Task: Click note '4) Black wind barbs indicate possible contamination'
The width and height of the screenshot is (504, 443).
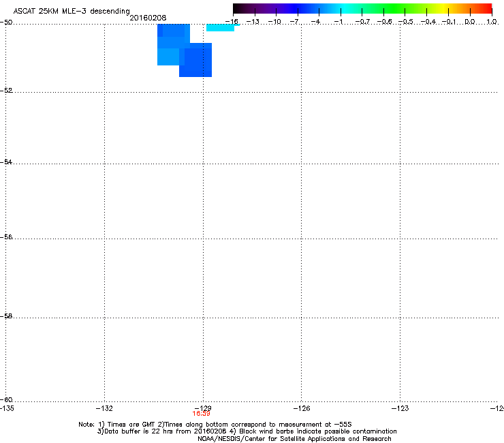Action: [x=313, y=431]
